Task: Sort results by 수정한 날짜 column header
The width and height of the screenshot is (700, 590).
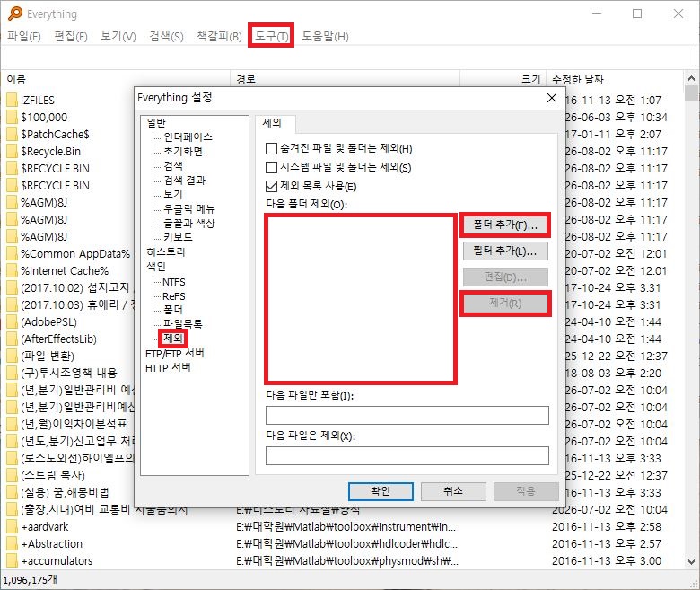Action: [x=615, y=80]
